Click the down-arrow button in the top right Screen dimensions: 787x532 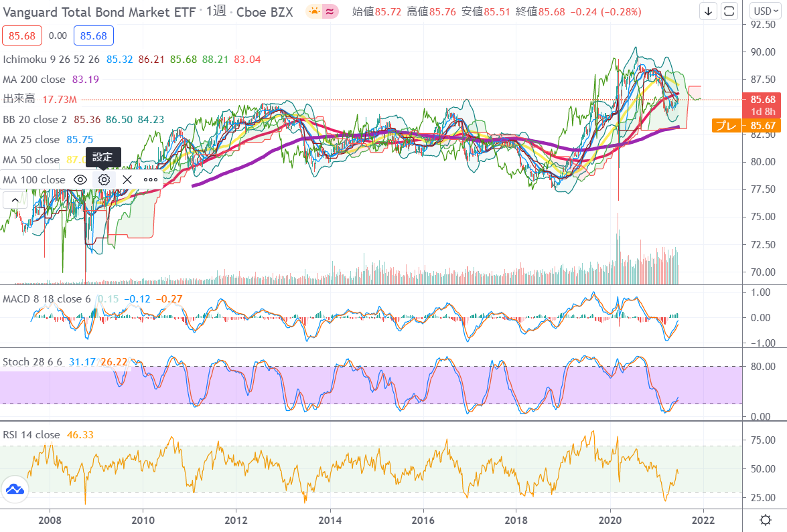708,11
